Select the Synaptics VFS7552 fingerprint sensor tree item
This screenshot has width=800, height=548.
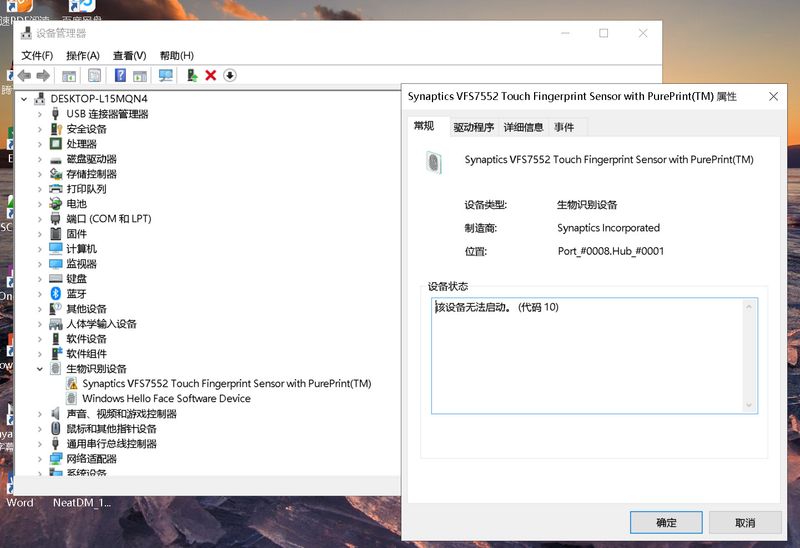(x=227, y=383)
